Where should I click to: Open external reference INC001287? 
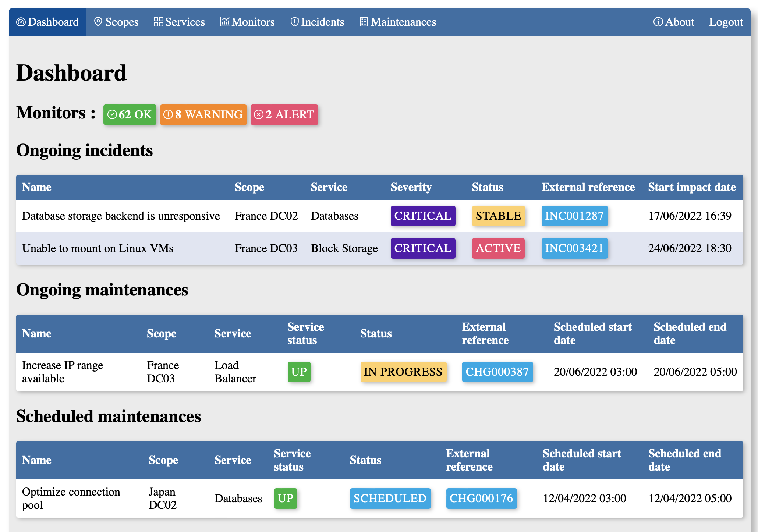(x=574, y=216)
